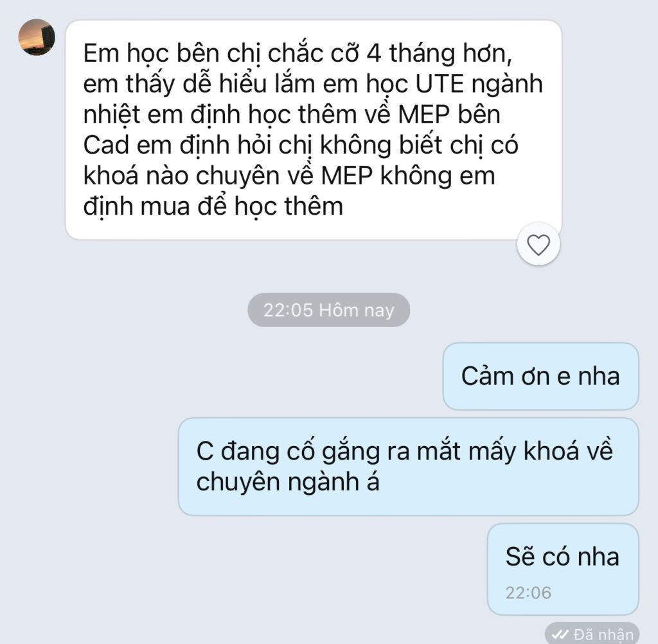Viewport: 658px width, 644px height.
Task: Tap the "Cảm ơn e nha" message bubble
Action: [x=540, y=376]
